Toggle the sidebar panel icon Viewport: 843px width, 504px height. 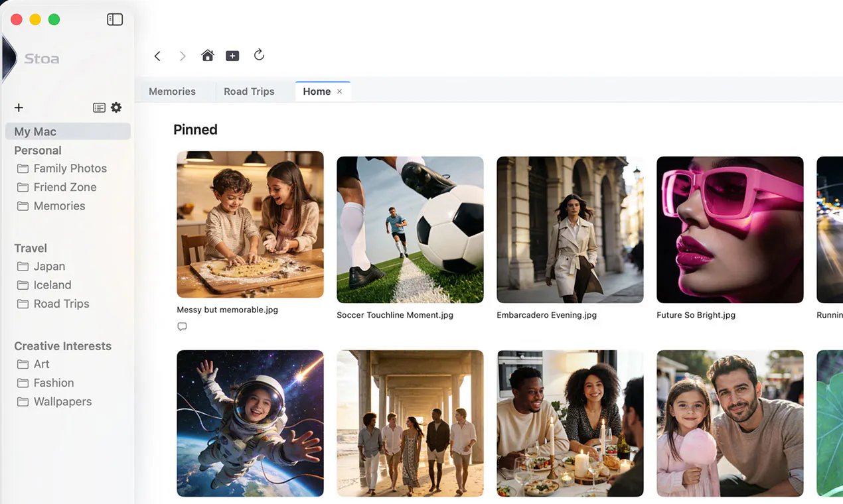click(x=115, y=20)
